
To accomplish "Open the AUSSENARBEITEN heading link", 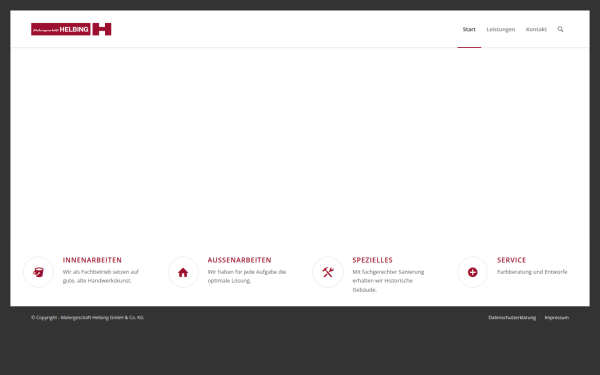I will (240, 260).
